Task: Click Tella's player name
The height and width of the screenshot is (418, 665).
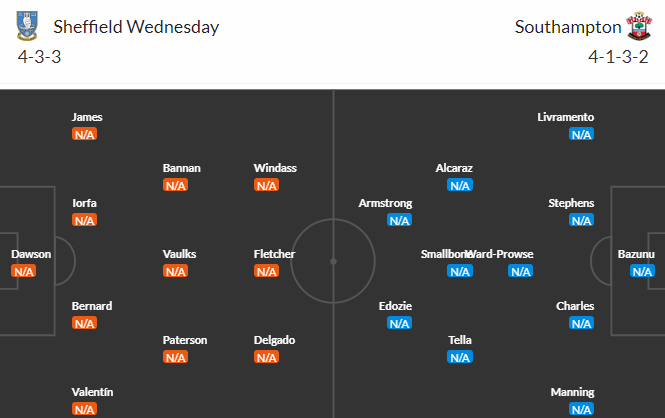Action: [460, 340]
